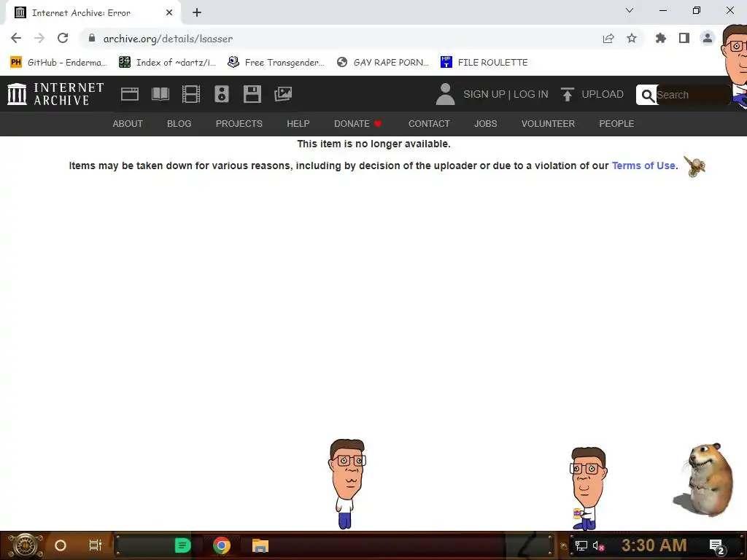Viewport: 747px width, 560px height.
Task: Focus the Search input field
Action: (x=693, y=95)
